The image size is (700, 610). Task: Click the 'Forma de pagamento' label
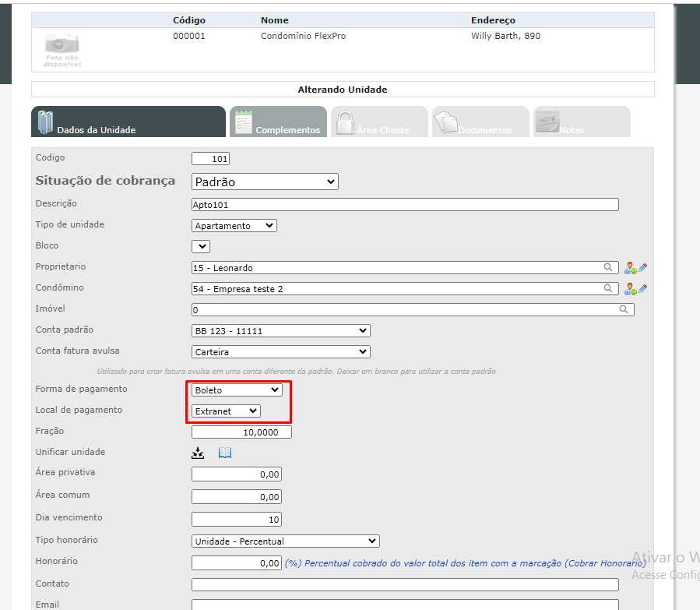(x=81, y=389)
